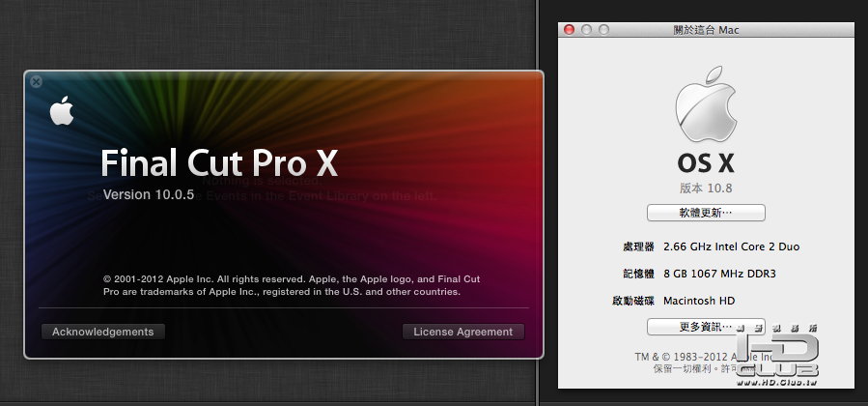Click the 處理器 processor label
This screenshot has width=868, height=406.
(x=638, y=247)
